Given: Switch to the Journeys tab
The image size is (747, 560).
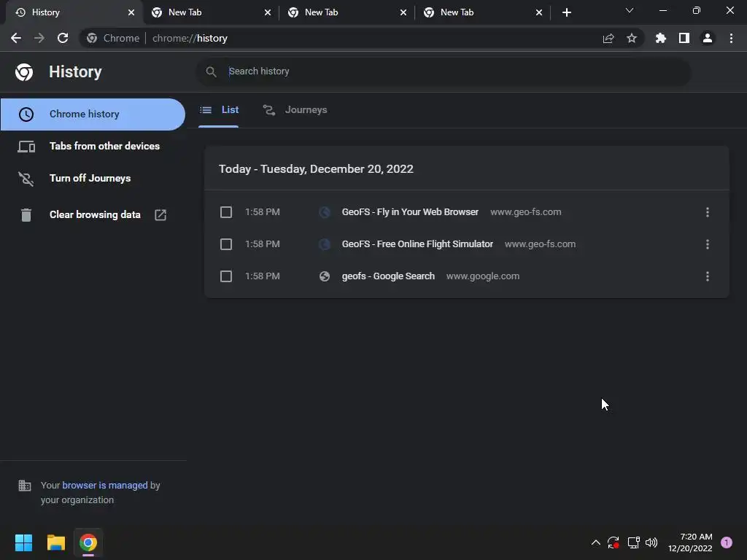Looking at the screenshot, I should (295, 110).
